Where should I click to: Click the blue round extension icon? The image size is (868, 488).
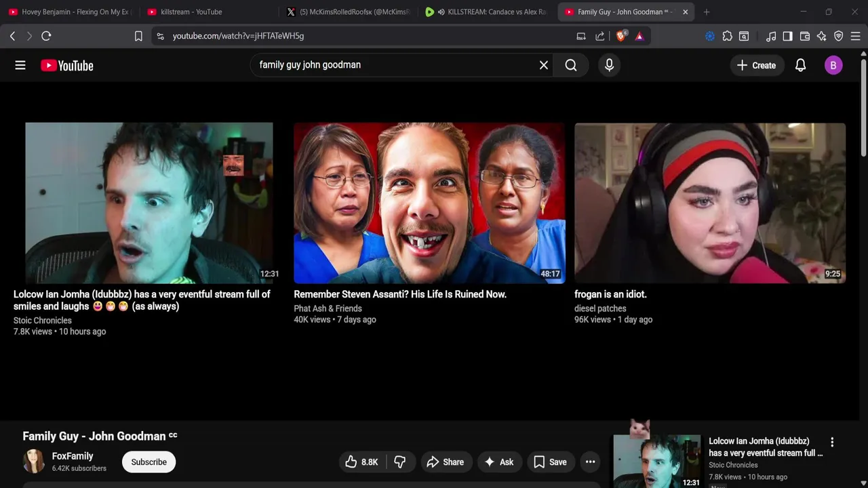point(710,36)
